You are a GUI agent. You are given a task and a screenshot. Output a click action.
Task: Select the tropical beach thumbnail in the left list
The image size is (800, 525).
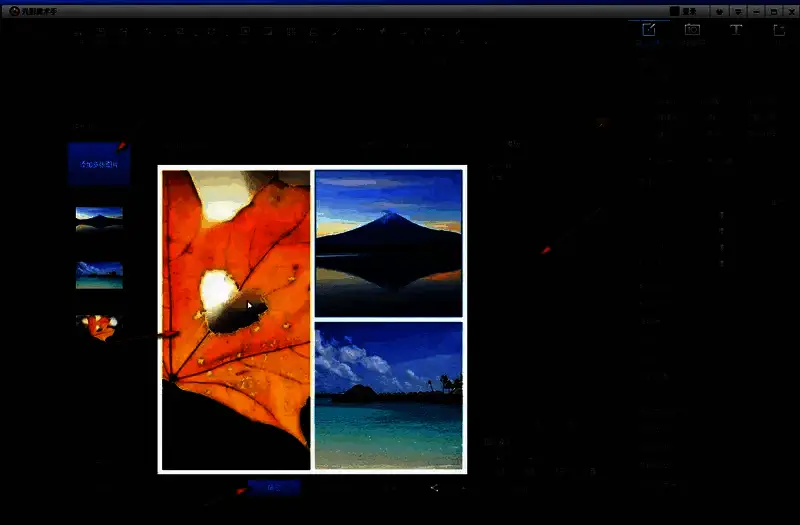tap(99, 275)
